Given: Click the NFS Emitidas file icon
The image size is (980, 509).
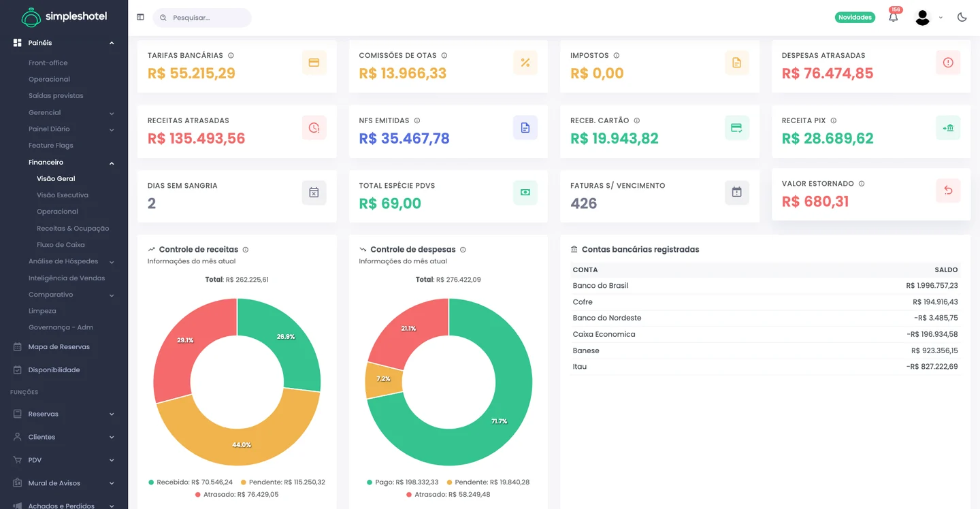Looking at the screenshot, I should coord(525,128).
